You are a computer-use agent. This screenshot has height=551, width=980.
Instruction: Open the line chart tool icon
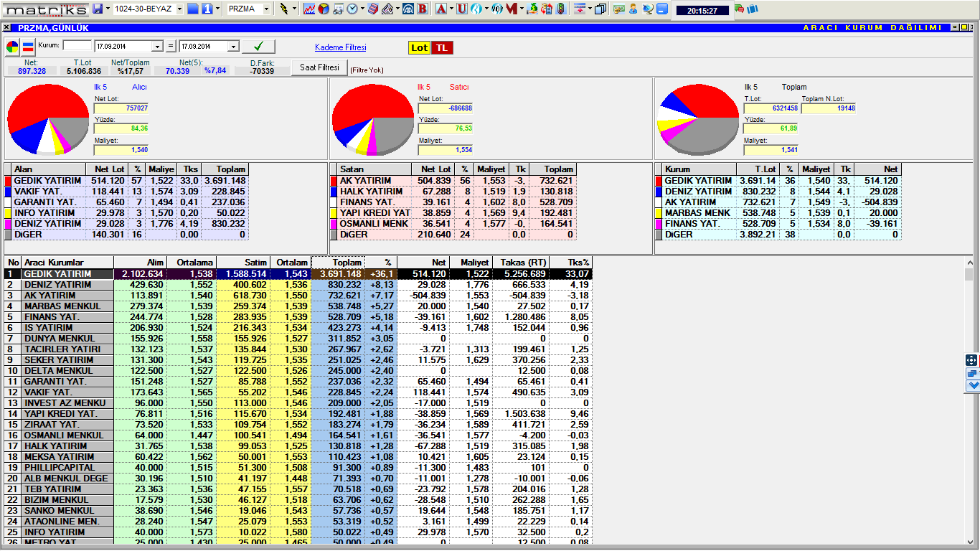[x=309, y=9]
